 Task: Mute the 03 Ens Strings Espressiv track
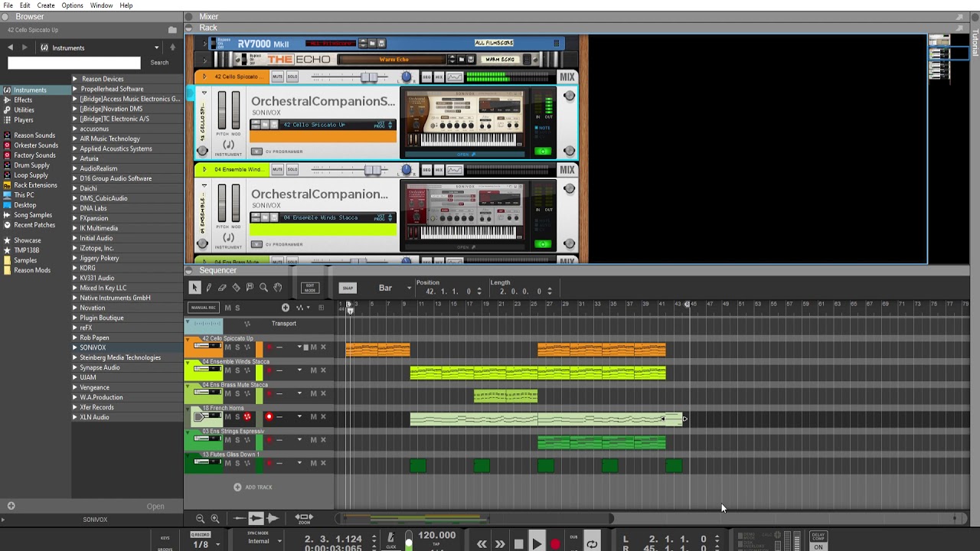[227, 440]
